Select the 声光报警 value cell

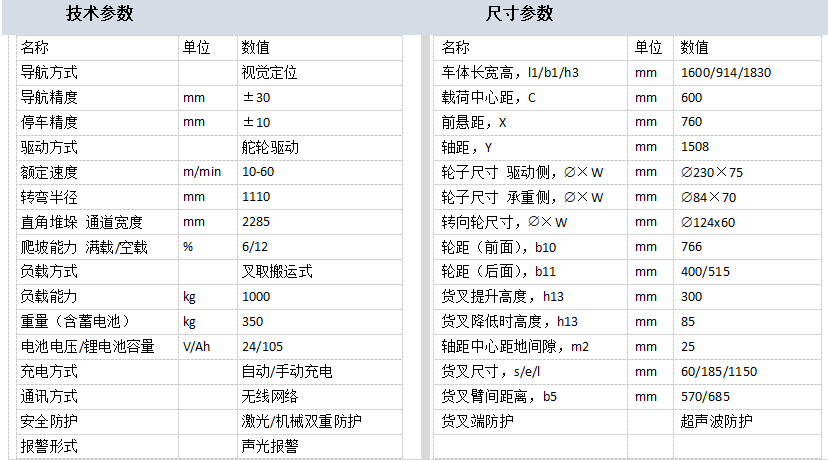pyautogui.click(x=319, y=446)
